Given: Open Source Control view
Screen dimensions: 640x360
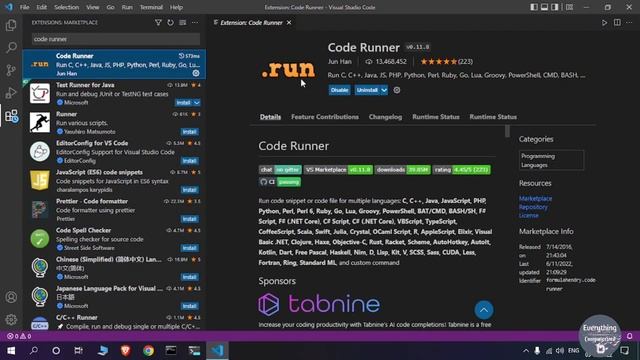Looking at the screenshot, I should pyautogui.click(x=11, y=70).
